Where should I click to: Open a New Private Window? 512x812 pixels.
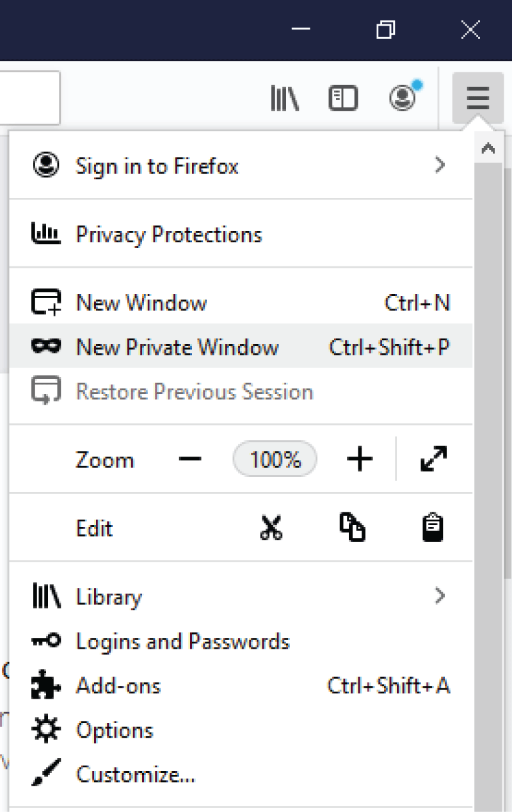point(241,346)
